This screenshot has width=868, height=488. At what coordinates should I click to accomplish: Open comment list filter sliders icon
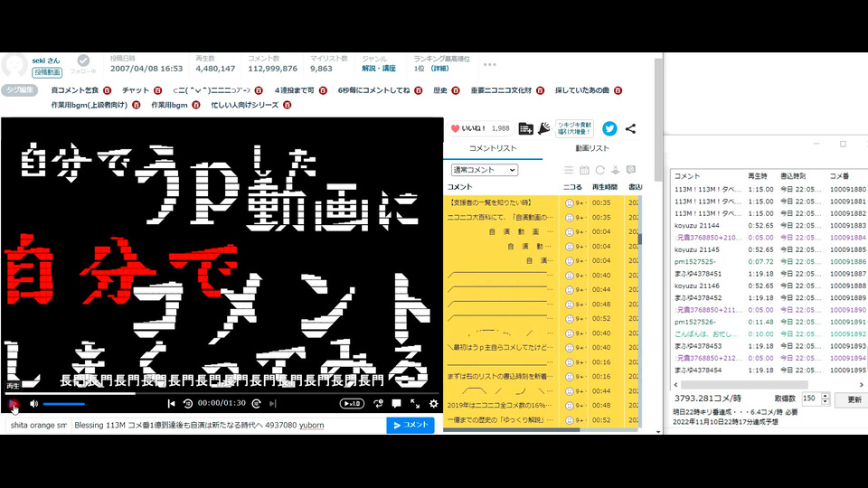[569, 170]
